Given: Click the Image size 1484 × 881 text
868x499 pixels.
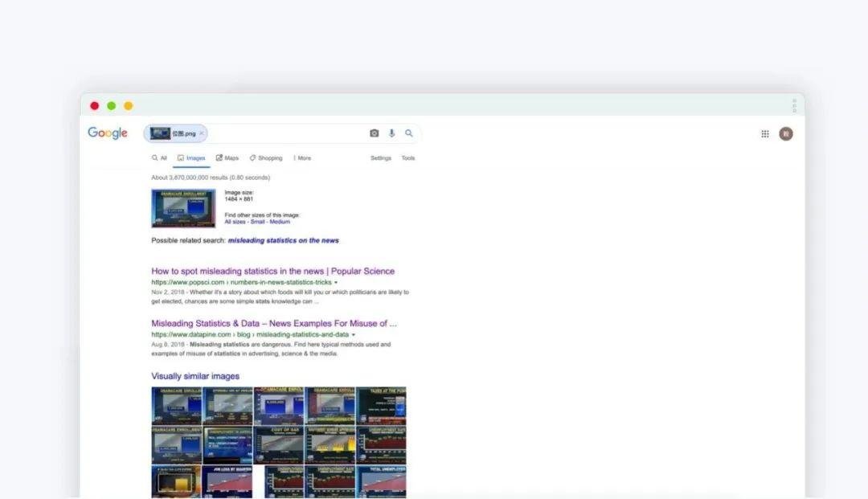Looking at the screenshot, I should coord(240,196).
